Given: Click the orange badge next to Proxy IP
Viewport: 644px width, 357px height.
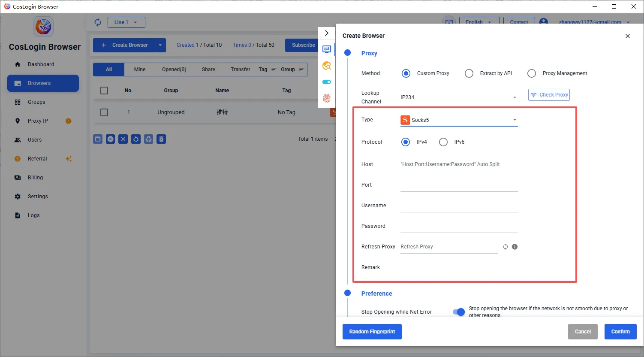Looking at the screenshot, I should [68, 121].
